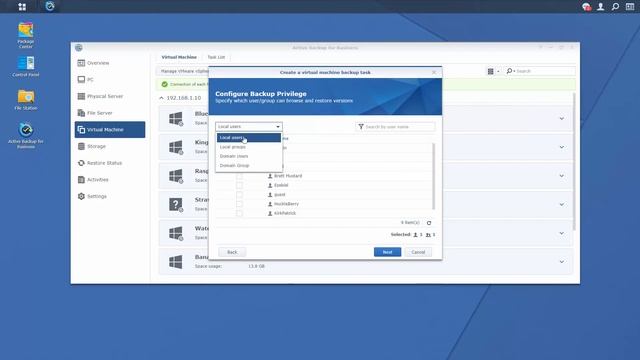Tick the checkbox for guest
This screenshot has width=640, height=360.
click(x=239, y=195)
